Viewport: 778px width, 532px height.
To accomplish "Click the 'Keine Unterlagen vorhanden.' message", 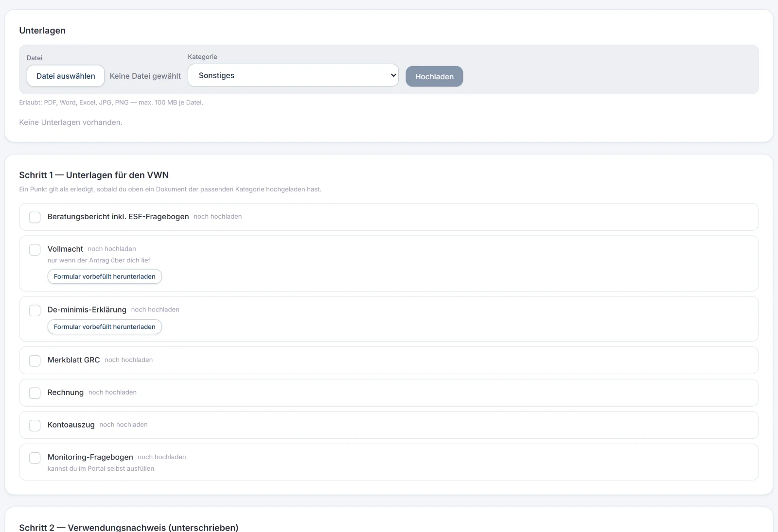I will [x=71, y=122].
